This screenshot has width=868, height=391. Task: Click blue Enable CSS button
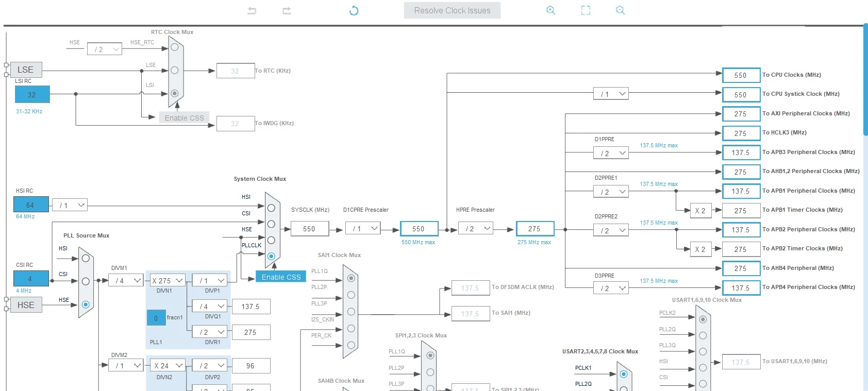coord(281,277)
